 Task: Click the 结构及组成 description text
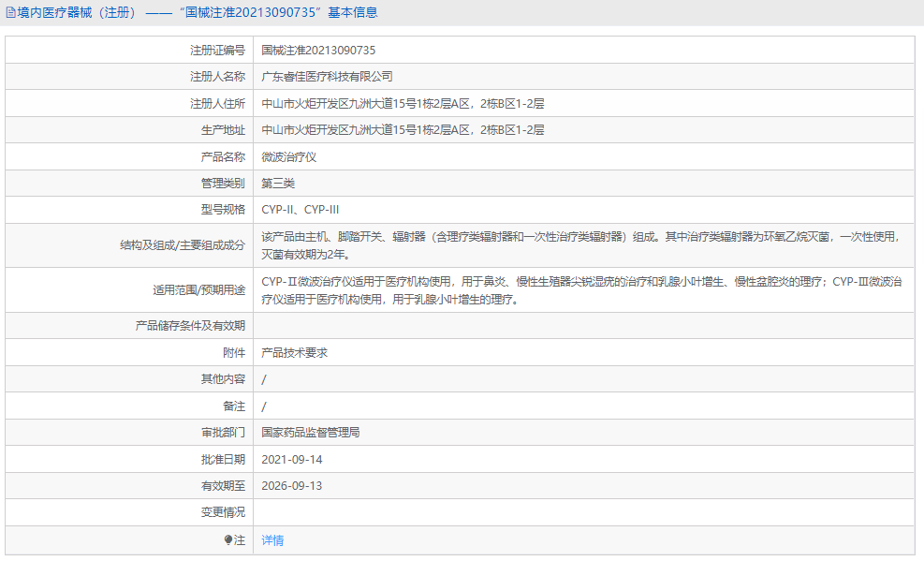[x=581, y=245]
